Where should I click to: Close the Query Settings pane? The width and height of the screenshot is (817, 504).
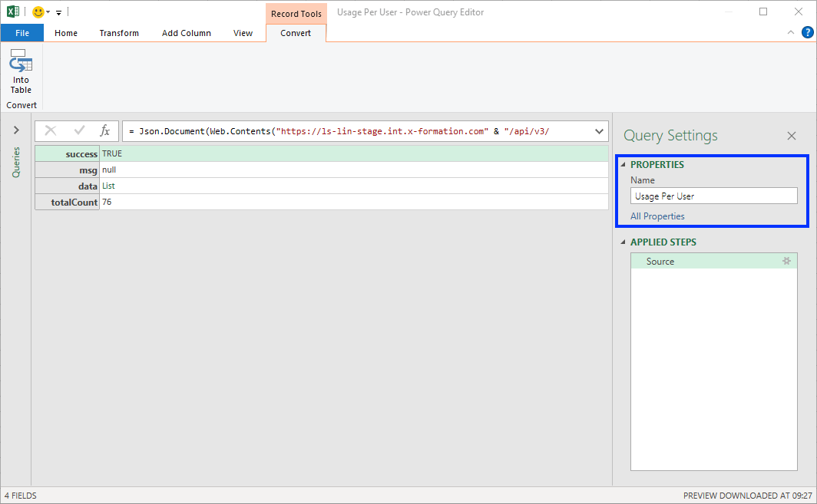pos(792,136)
